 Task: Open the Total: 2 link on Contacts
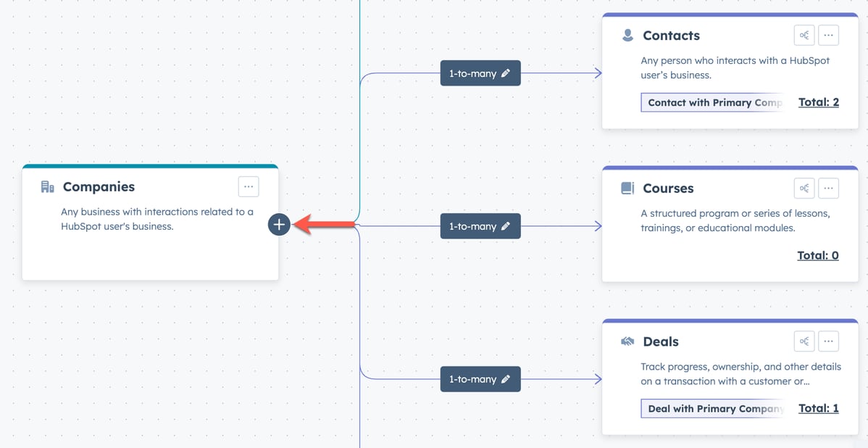pos(818,101)
